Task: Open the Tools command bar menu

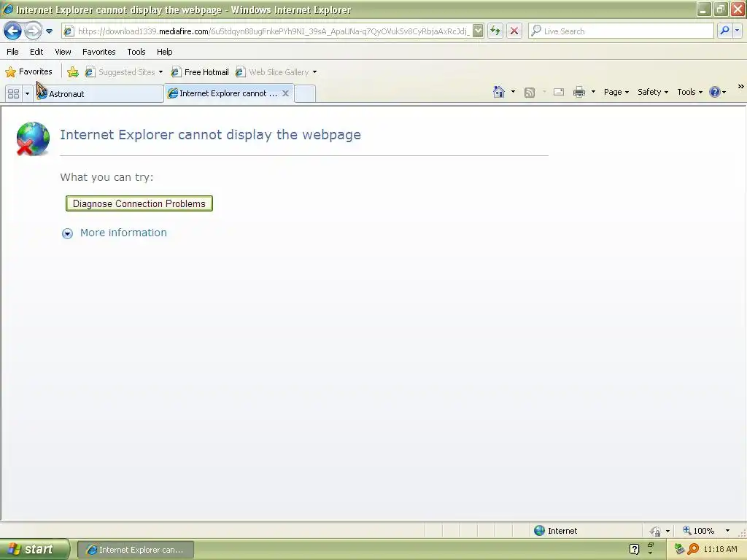Action: click(x=690, y=92)
